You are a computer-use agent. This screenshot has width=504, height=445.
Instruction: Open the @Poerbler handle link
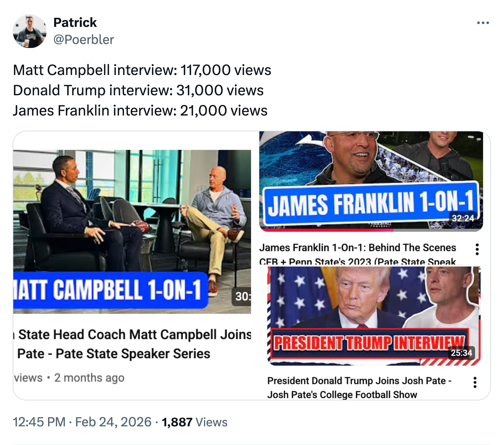[84, 40]
